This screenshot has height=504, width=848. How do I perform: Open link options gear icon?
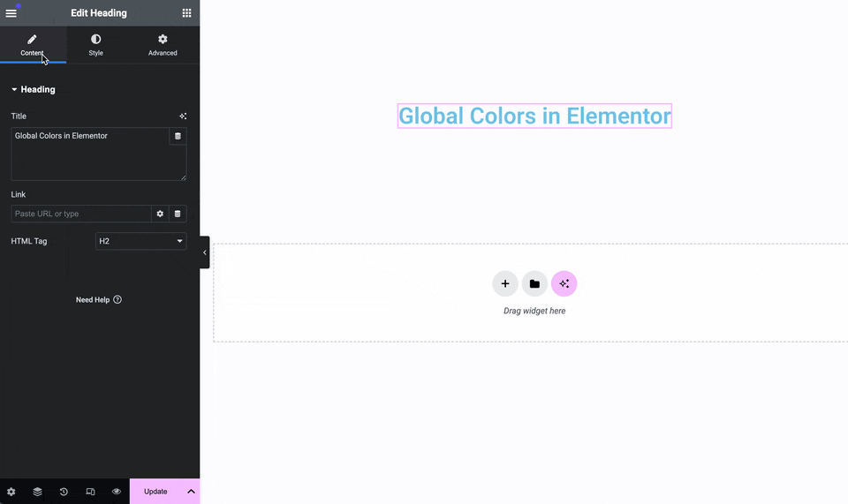[160, 214]
